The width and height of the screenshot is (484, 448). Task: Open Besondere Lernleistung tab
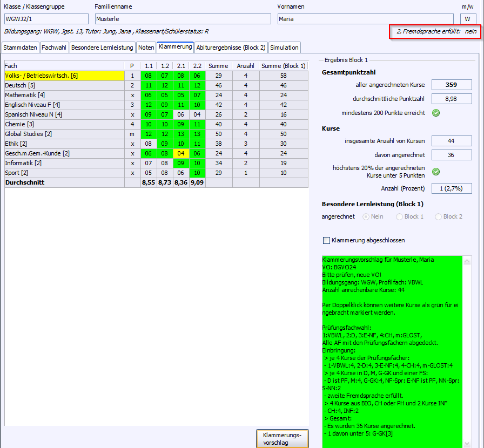pyautogui.click(x=102, y=47)
